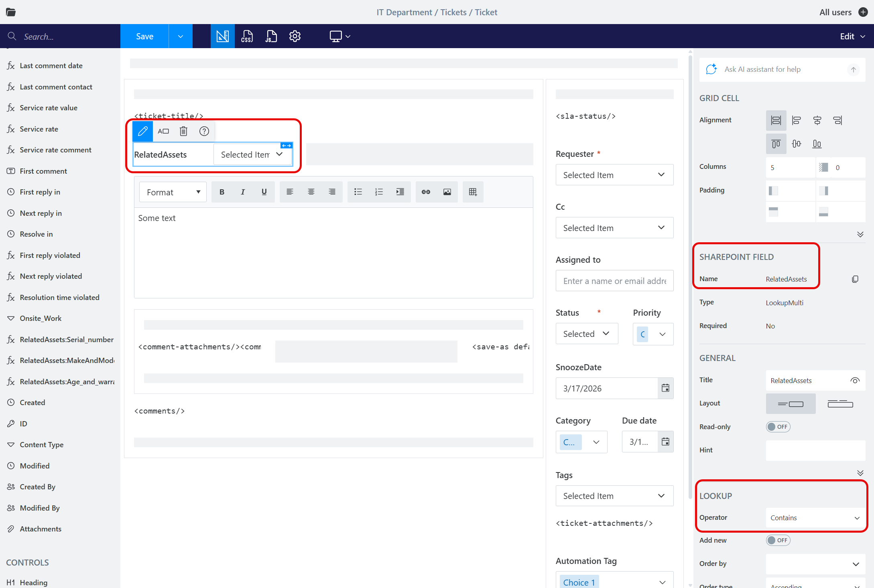Click the delete trash icon on RelatedAssets
The height and width of the screenshot is (588, 874).
click(x=183, y=131)
